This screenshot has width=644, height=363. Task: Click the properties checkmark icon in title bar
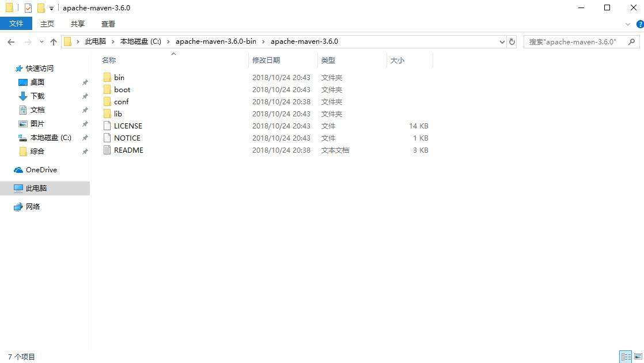[x=28, y=8]
